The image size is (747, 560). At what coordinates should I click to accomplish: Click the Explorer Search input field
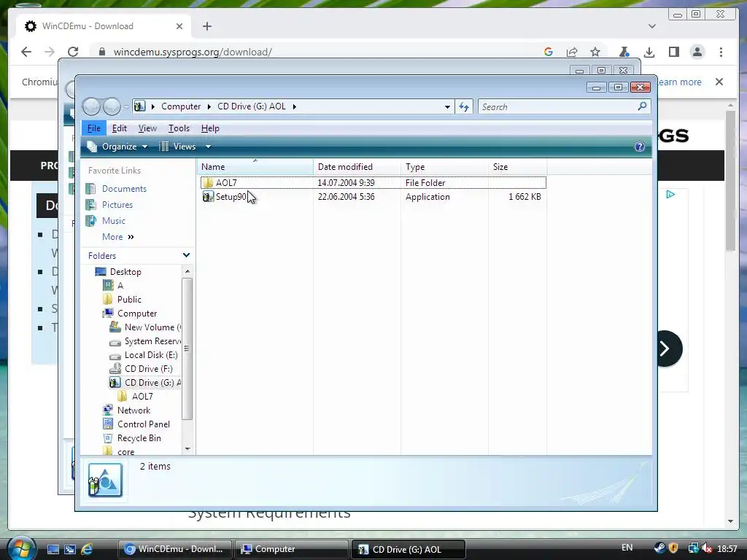pos(557,106)
